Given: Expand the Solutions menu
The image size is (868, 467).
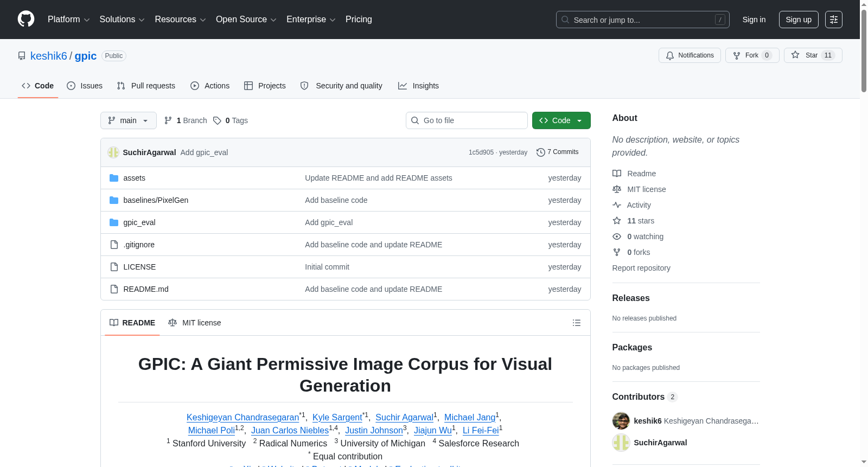Looking at the screenshot, I should tap(122, 20).
